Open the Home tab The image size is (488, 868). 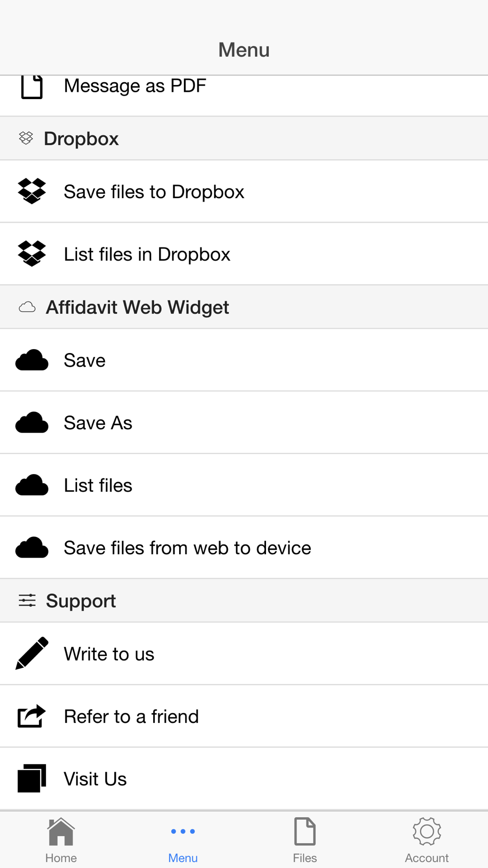[x=61, y=840]
